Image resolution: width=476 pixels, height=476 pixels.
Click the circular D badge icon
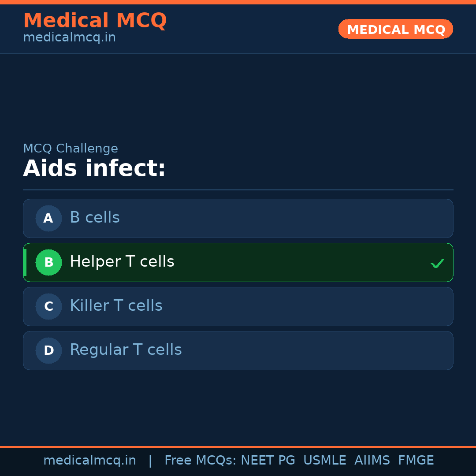48,350
